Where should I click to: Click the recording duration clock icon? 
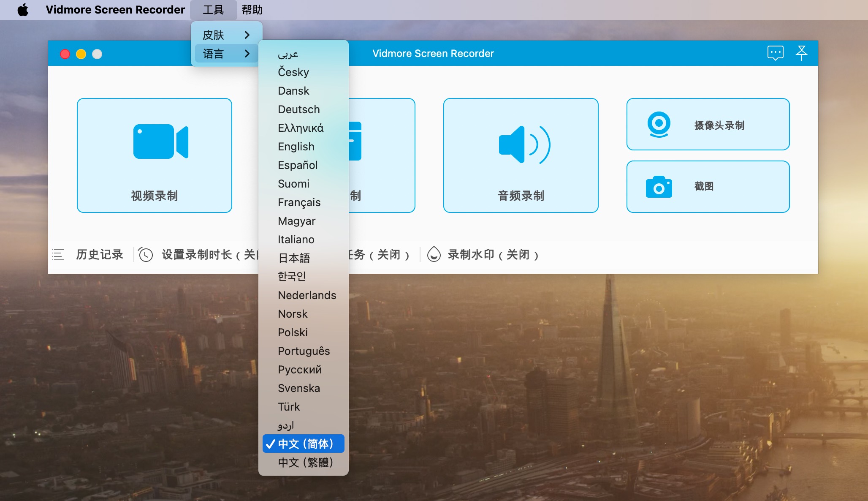(x=146, y=255)
